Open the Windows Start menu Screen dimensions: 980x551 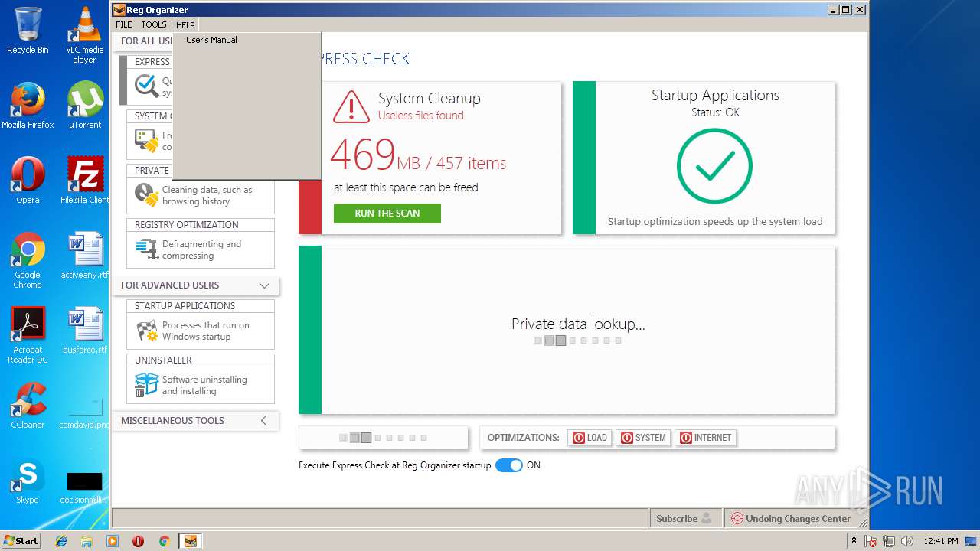coord(21,540)
